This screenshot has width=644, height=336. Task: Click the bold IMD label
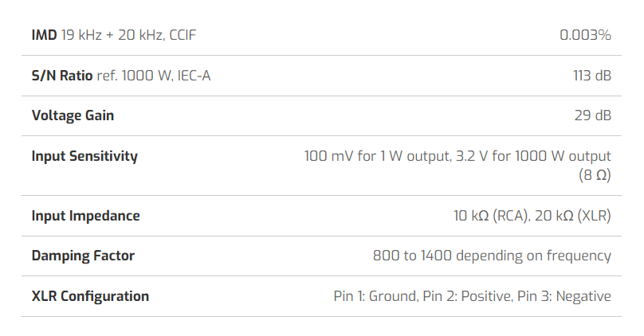[x=45, y=35]
